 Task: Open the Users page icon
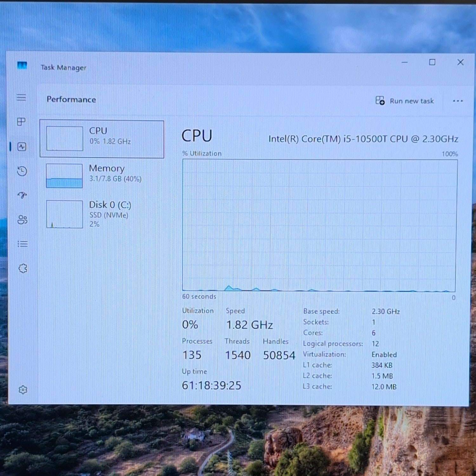click(x=23, y=220)
